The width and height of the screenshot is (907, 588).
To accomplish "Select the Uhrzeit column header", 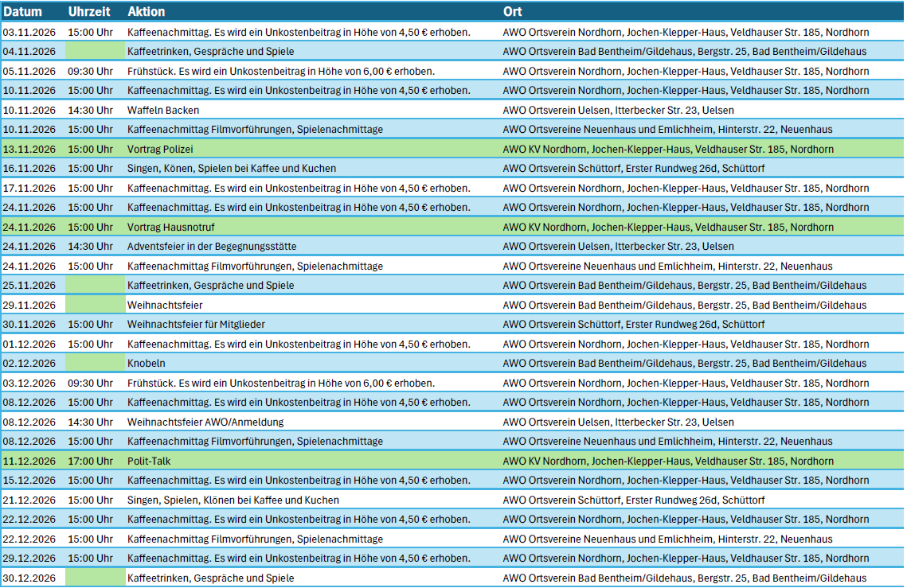I will tap(89, 12).
